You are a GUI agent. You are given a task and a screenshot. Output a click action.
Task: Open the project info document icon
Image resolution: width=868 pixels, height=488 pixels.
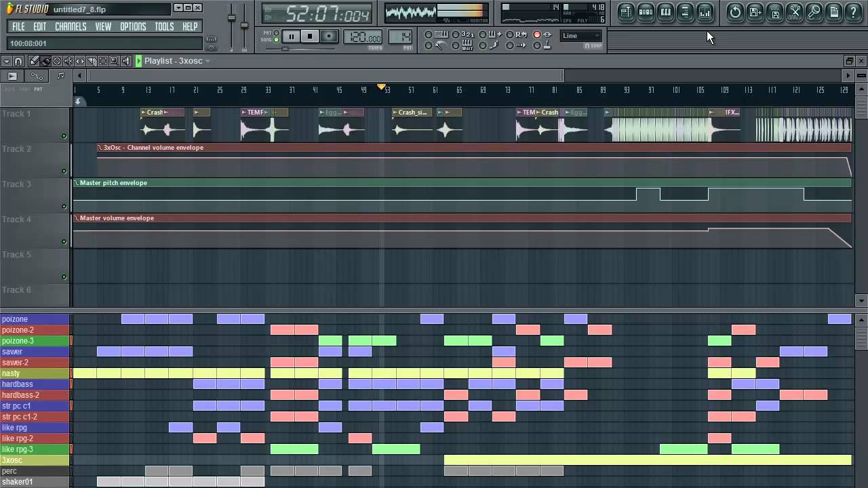pyautogui.click(x=834, y=12)
